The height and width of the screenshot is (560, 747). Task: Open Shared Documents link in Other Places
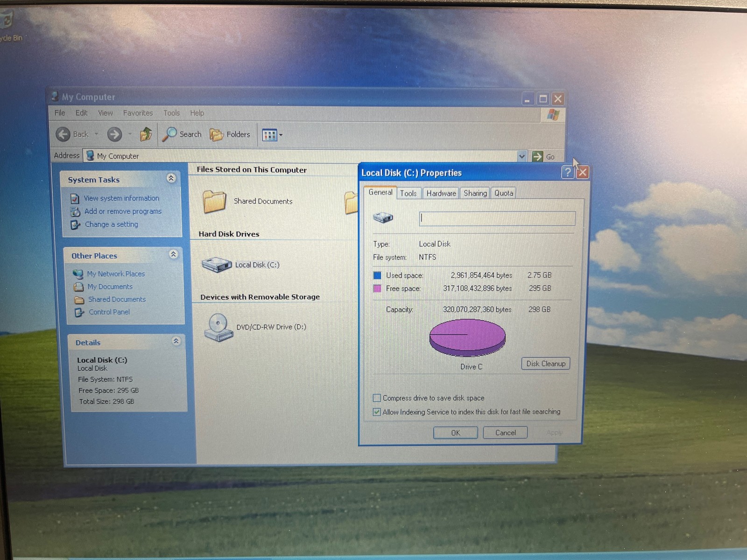[117, 299]
